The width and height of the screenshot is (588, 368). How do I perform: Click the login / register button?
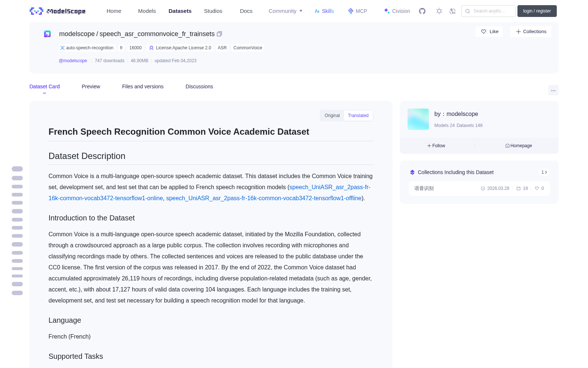537,11
